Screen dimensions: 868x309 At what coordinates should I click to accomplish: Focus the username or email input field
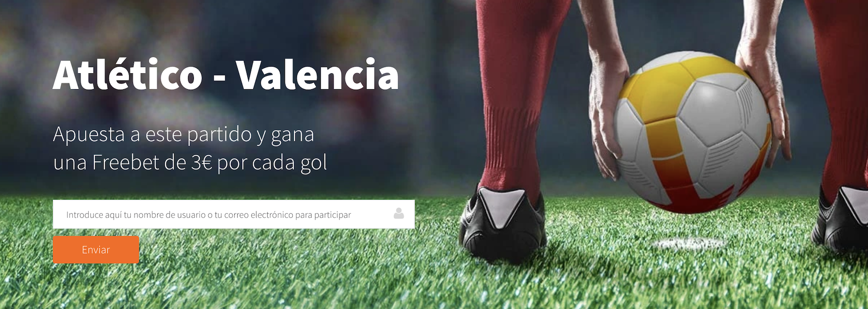234,214
